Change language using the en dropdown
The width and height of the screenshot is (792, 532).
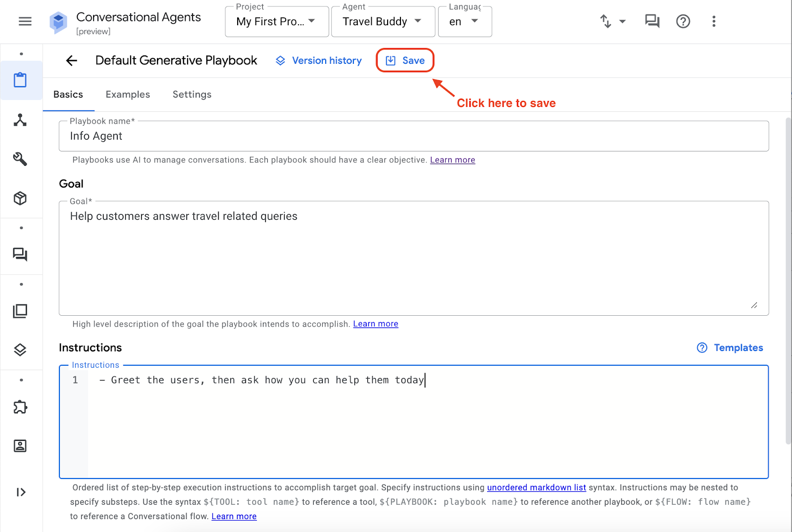464,21
